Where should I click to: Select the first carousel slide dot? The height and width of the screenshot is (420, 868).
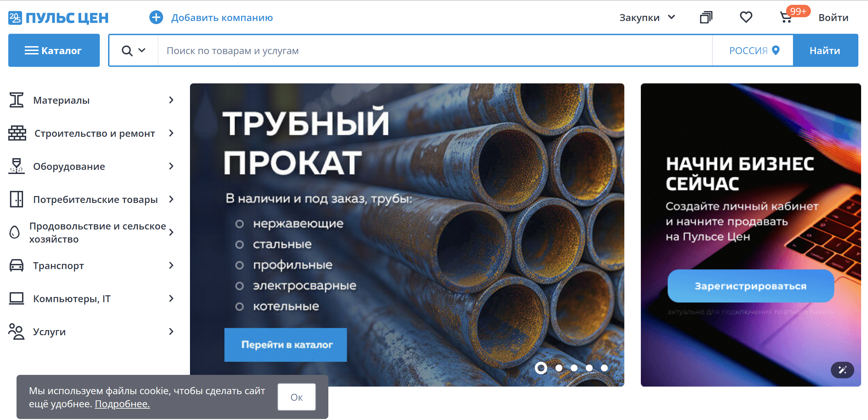(x=541, y=368)
